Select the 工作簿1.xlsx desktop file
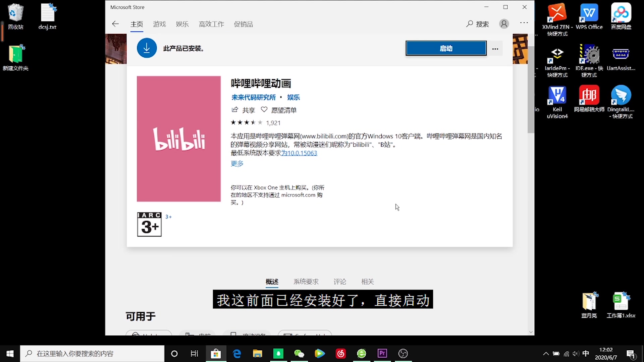The image size is (644, 362). (x=621, y=305)
